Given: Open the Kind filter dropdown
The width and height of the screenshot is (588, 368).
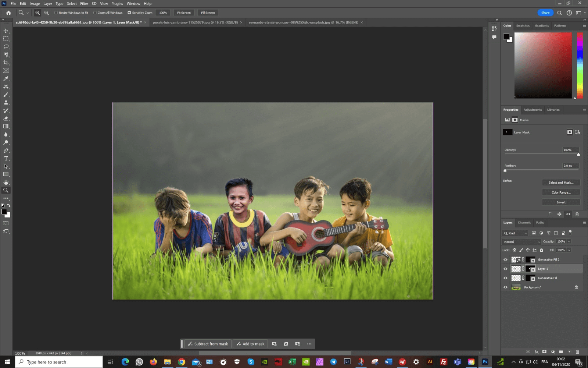Looking at the screenshot, I should point(516,233).
